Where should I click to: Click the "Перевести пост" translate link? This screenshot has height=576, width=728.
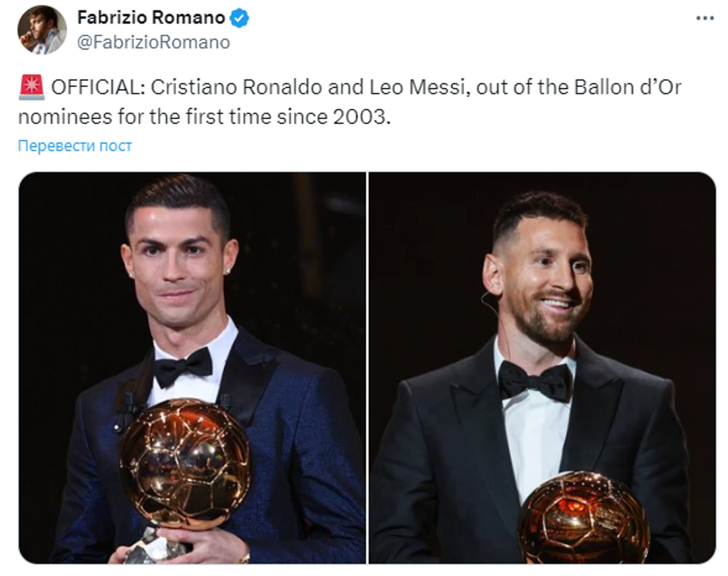click(75, 146)
